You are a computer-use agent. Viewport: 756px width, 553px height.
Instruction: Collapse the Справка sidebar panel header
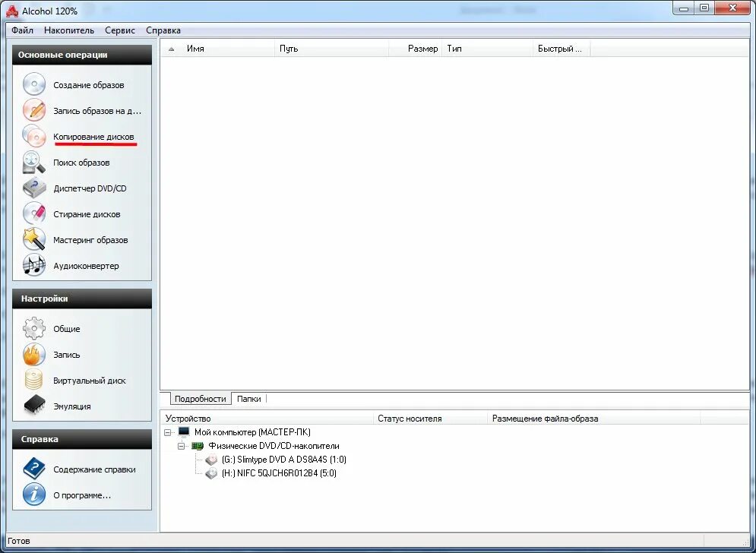pyautogui.click(x=82, y=439)
